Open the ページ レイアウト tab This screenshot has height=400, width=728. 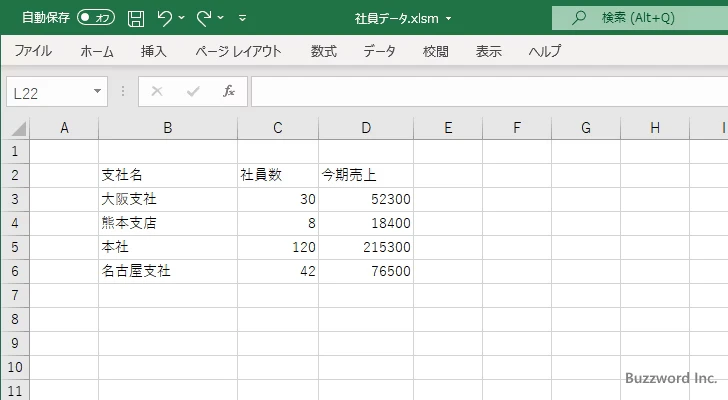click(238, 51)
